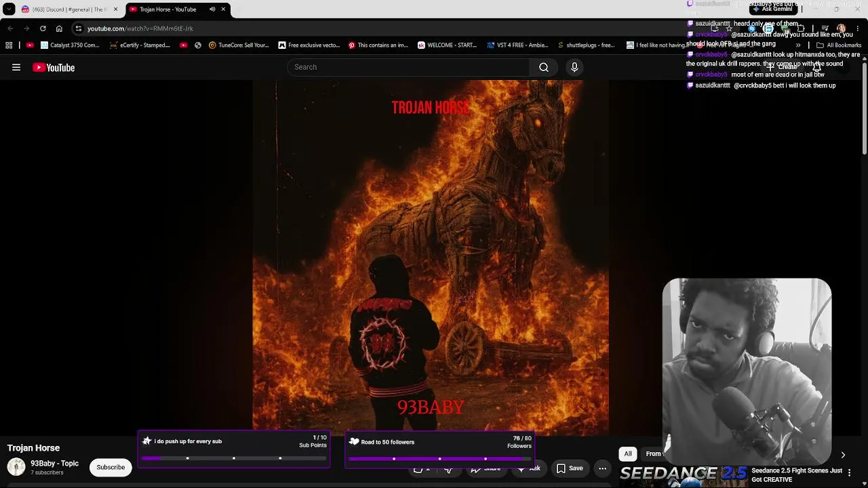Screen dimensions: 868x488
Task: Open the Pinterest 'This contains an im...' bookmark
Action: pos(378,45)
